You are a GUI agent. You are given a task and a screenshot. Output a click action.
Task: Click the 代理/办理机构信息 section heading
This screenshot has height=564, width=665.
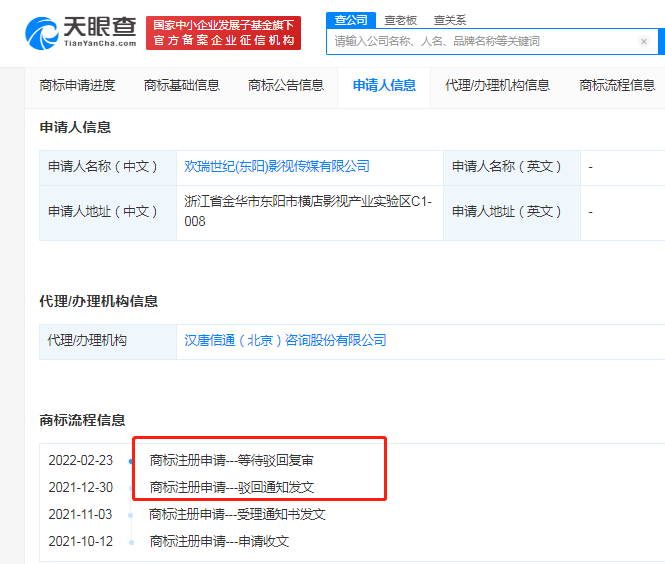tap(98, 302)
